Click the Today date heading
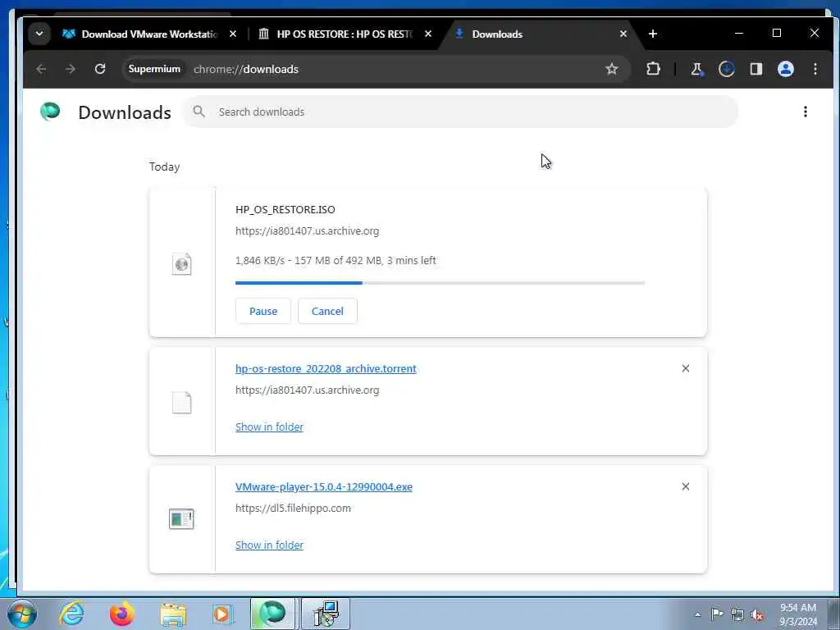The height and width of the screenshot is (630, 840). point(164,167)
